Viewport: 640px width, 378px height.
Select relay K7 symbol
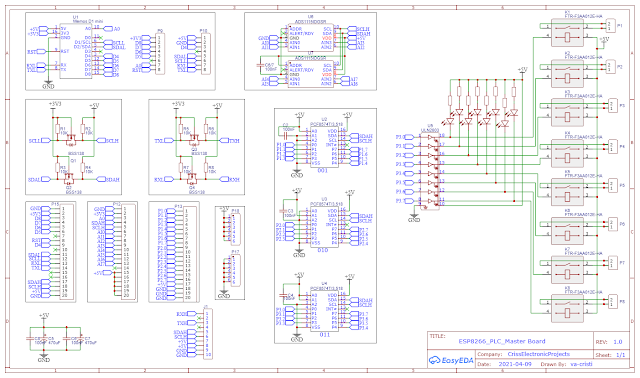(567, 269)
